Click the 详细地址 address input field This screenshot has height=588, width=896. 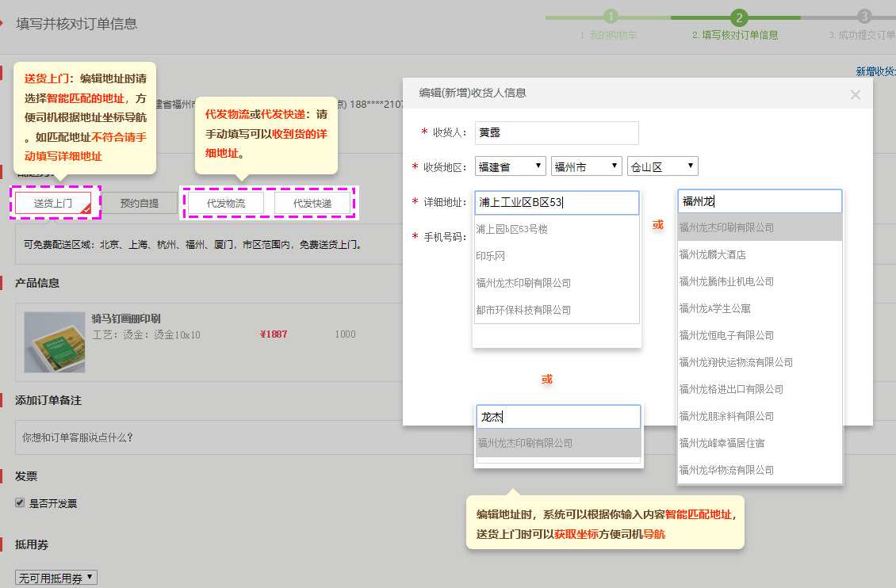[557, 203]
